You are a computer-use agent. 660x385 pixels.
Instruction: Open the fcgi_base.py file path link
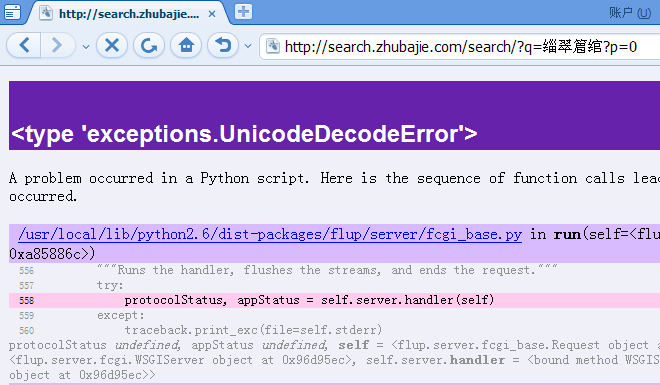(270, 234)
